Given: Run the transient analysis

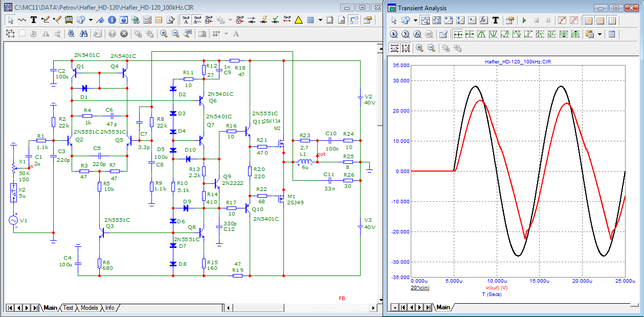Looking at the screenshot, I should point(524,20).
